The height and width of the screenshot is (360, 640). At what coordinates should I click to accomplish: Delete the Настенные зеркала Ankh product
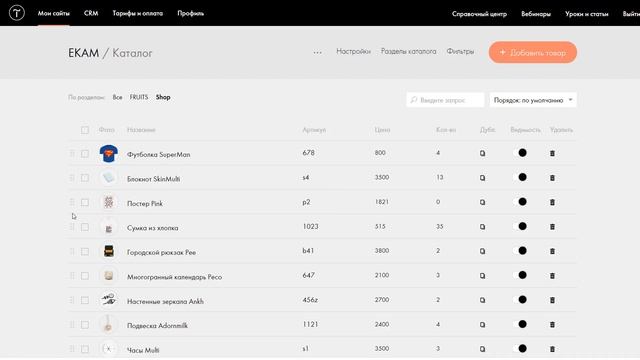click(552, 300)
